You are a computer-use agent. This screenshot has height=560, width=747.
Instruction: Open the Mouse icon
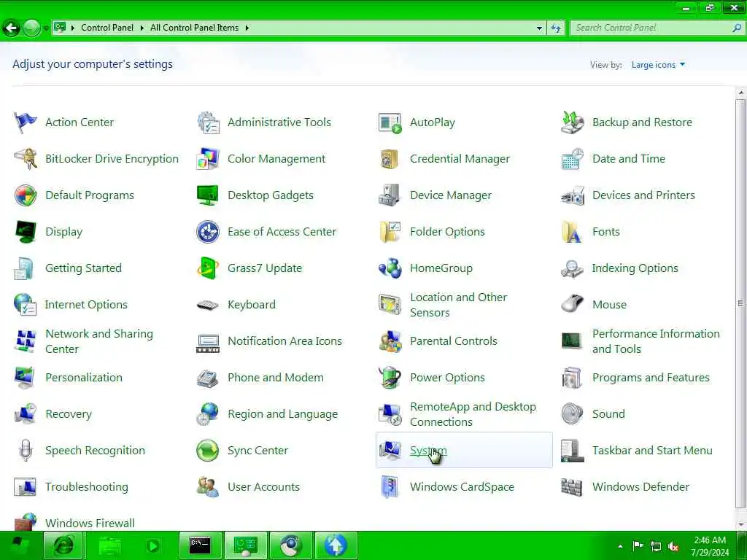[x=572, y=304]
